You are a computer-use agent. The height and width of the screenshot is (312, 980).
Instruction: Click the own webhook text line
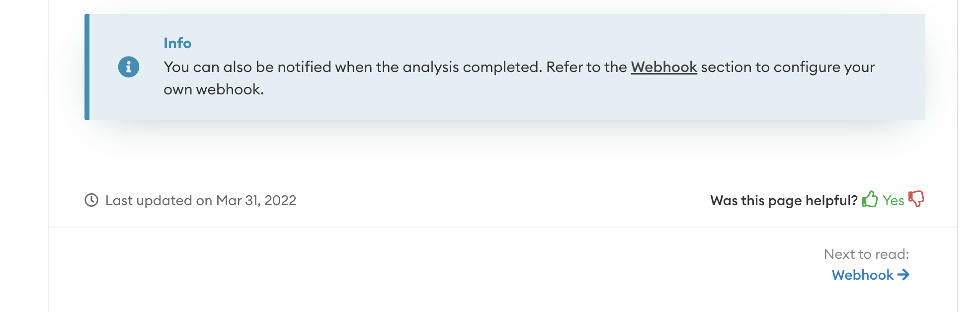point(214,89)
